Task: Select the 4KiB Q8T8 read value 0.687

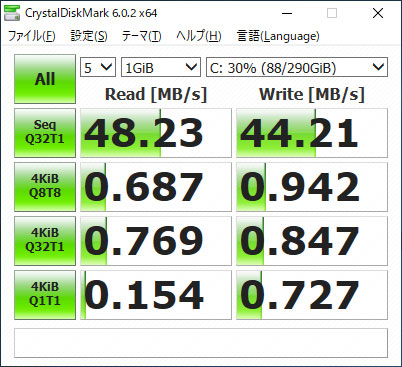Action: [x=156, y=187]
